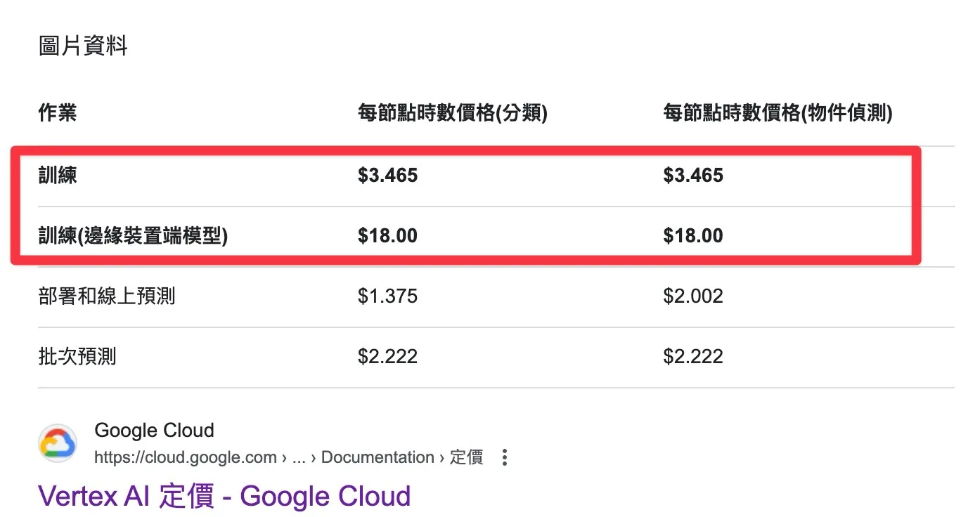Click the $3.465 training classification price

[387, 175]
